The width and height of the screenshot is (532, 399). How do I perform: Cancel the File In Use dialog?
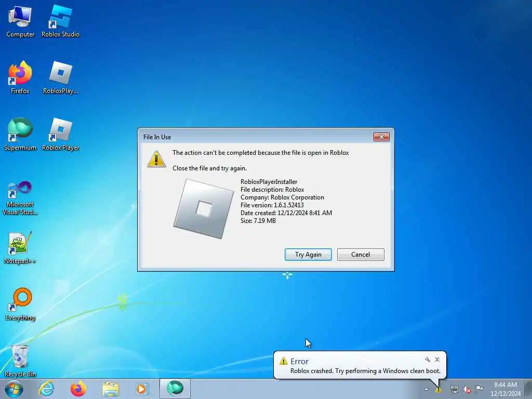361,255
